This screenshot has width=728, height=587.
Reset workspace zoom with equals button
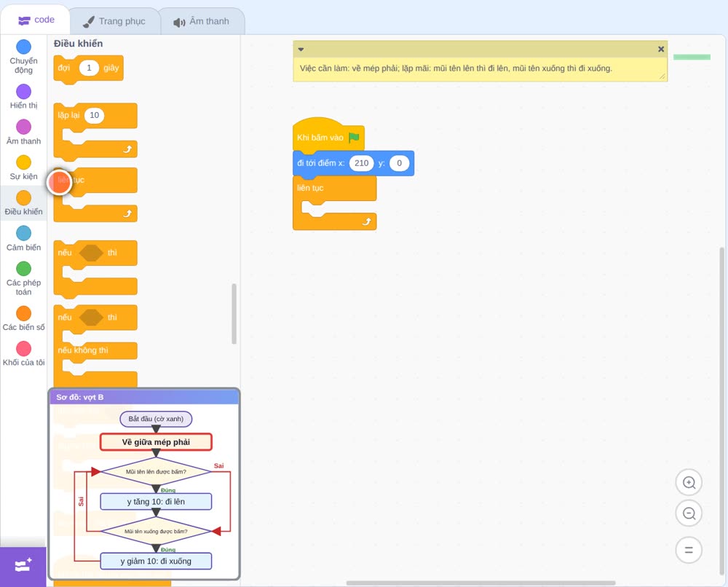click(689, 550)
